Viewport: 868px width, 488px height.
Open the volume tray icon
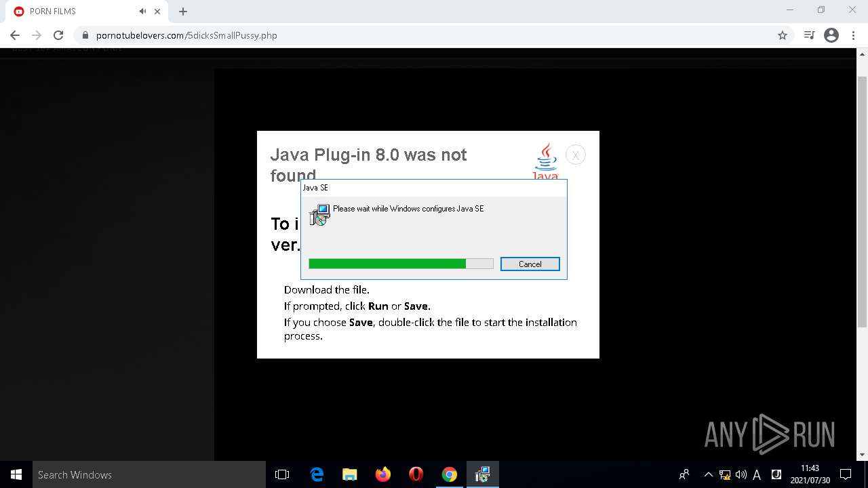click(741, 474)
